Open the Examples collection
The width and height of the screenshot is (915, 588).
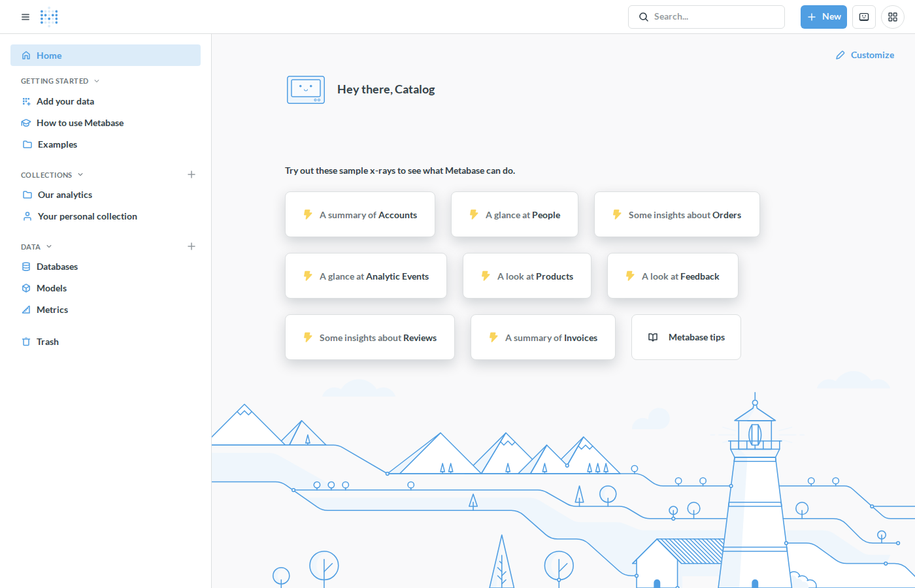(x=105, y=144)
